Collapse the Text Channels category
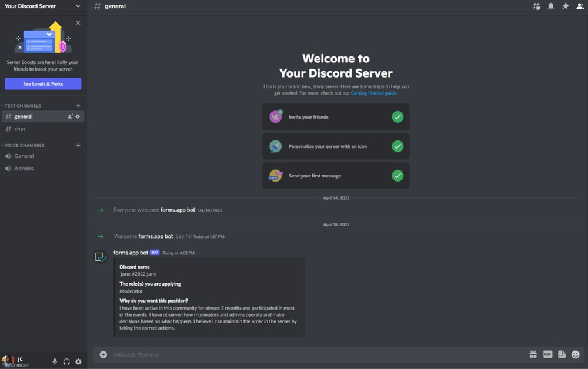 tap(23, 106)
